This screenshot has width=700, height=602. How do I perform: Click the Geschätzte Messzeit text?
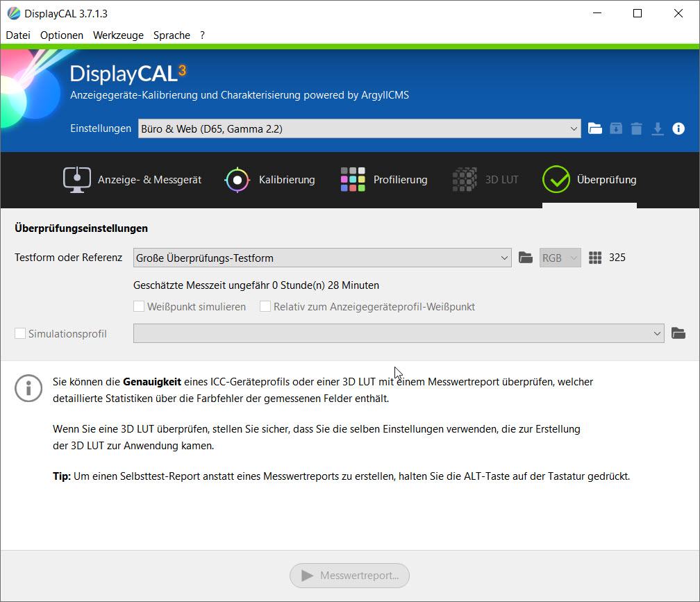click(256, 285)
